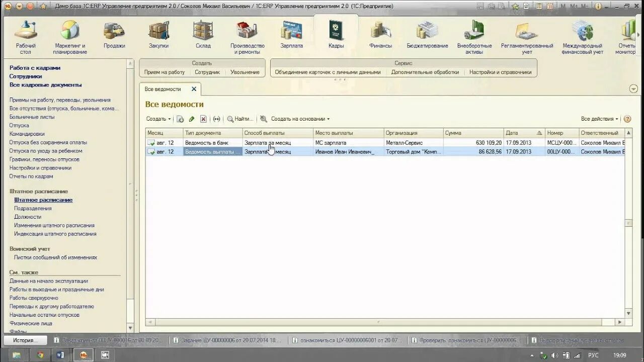
Task: Open the Бюджетирование section
Action: point(427,35)
